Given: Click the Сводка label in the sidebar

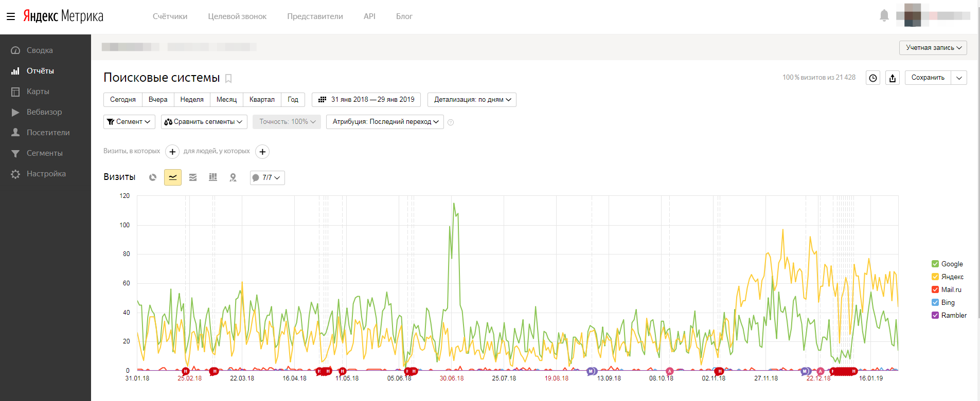Looking at the screenshot, I should point(40,50).
